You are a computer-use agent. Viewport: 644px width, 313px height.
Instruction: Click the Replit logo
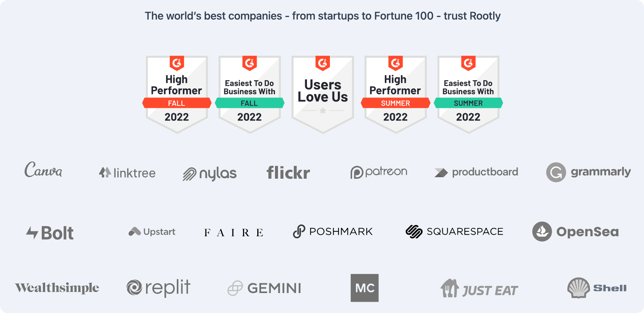[158, 288]
